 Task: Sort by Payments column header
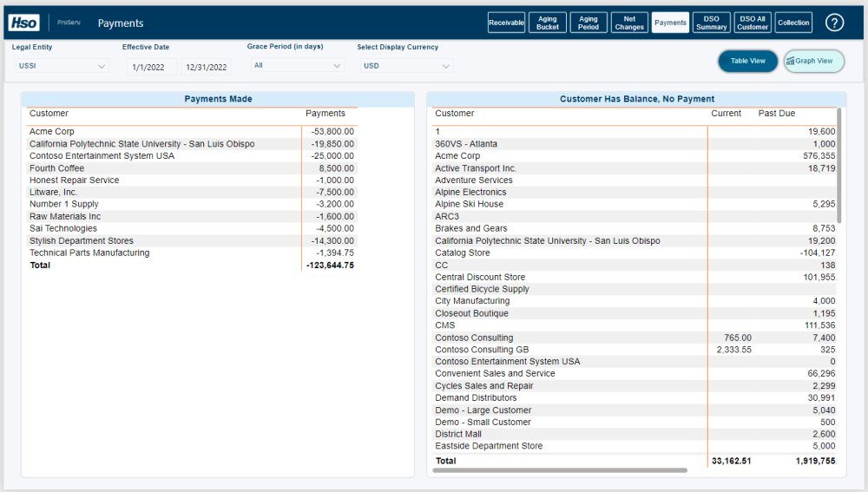[325, 114]
